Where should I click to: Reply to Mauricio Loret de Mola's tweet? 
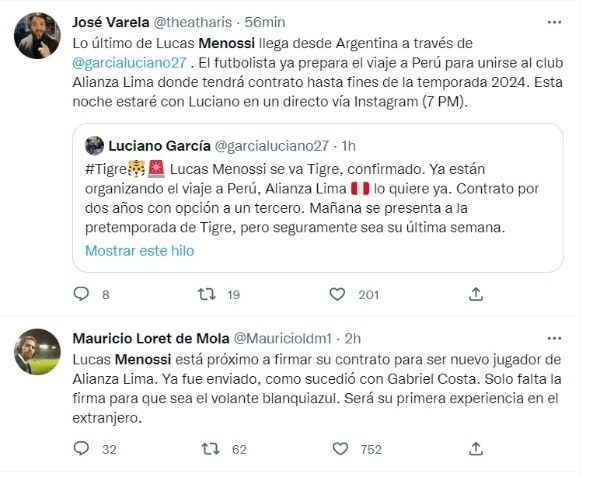(x=82, y=449)
